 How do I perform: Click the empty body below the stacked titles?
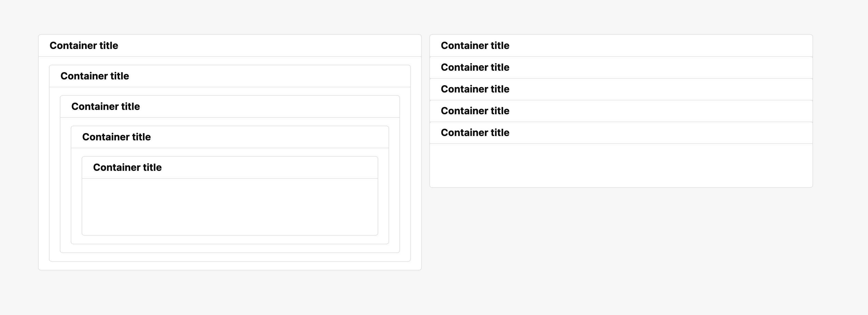(621, 165)
